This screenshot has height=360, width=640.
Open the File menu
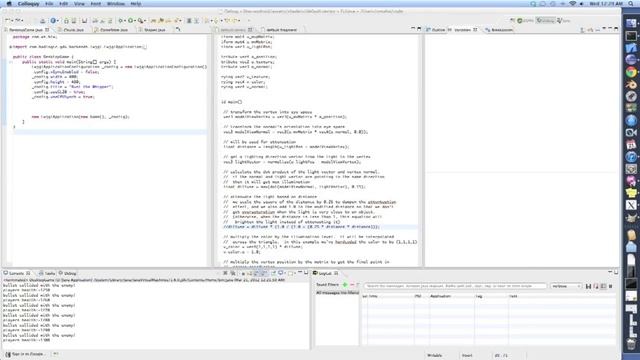(x=49, y=4)
